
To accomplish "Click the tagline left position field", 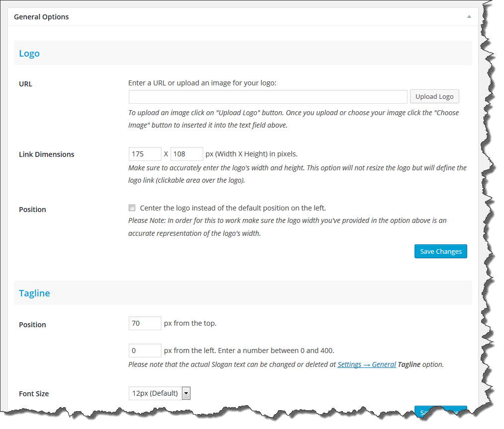I will coord(145,351).
